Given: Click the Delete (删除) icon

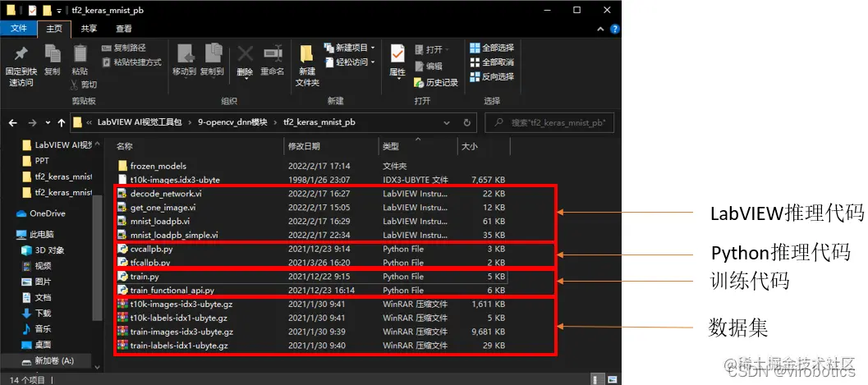Looking at the screenshot, I should pos(246,53).
